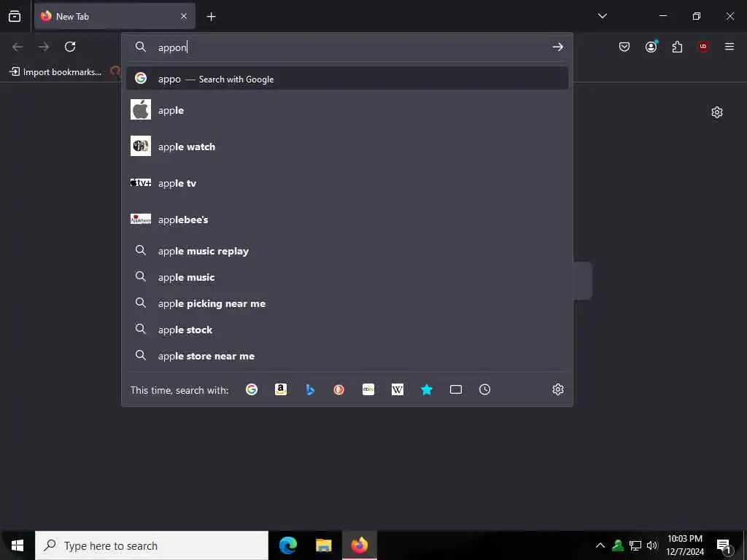Search this time with Google icon
747x560 pixels.
click(x=252, y=389)
